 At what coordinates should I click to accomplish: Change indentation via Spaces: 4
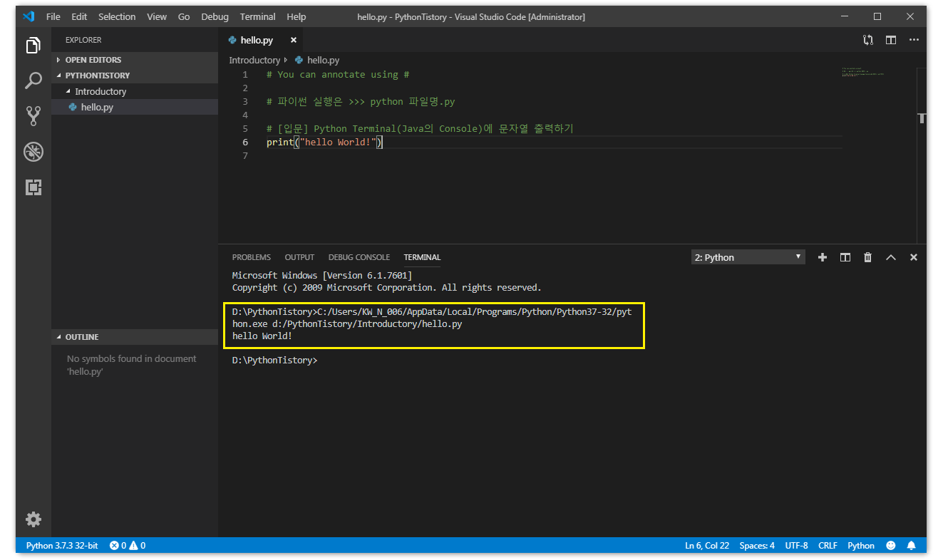[757, 546]
